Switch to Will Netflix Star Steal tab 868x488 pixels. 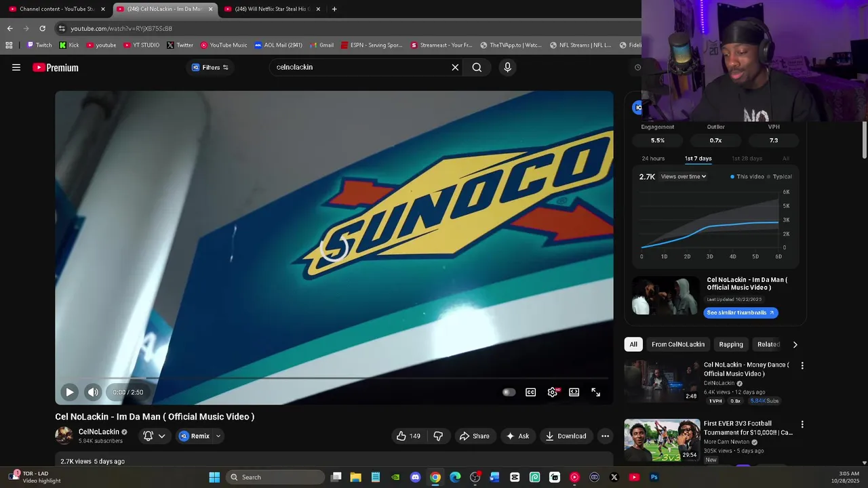point(271,9)
